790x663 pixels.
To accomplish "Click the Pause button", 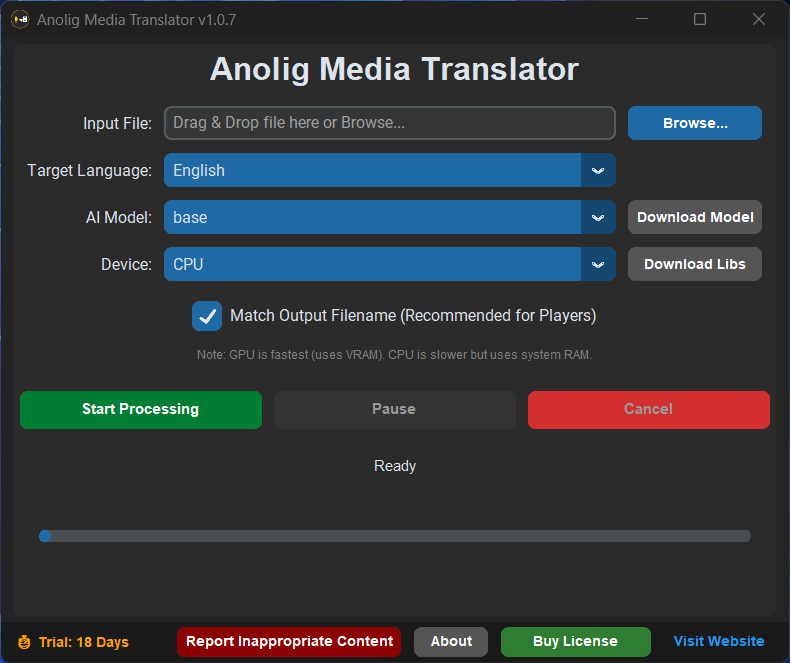I will tap(394, 409).
